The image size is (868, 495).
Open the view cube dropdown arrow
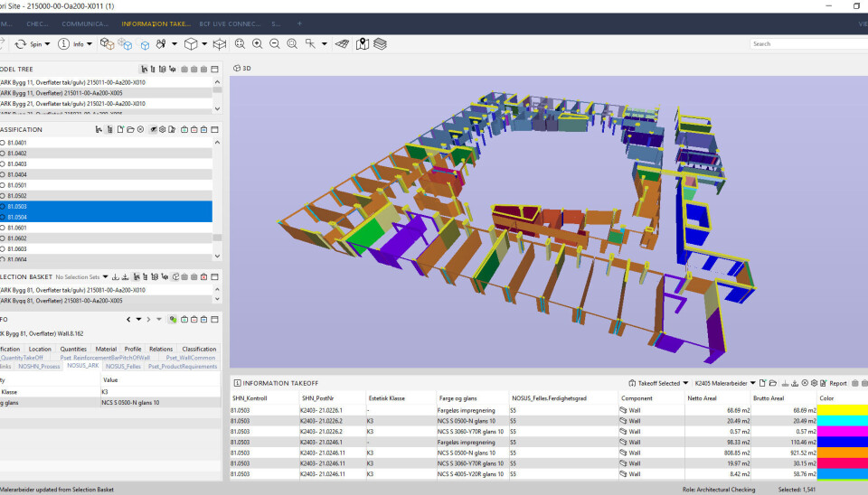tap(204, 44)
